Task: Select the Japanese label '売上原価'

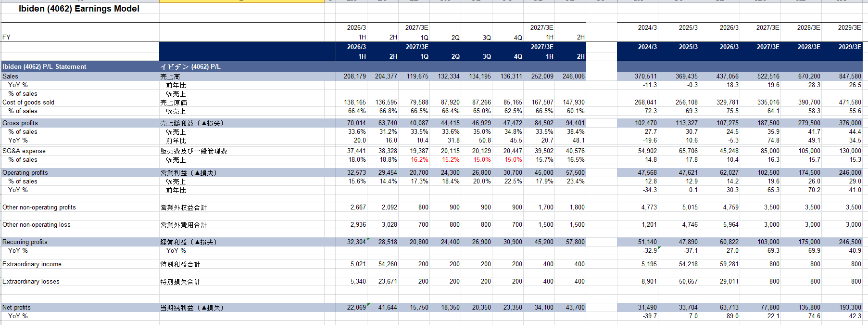Action: point(174,102)
